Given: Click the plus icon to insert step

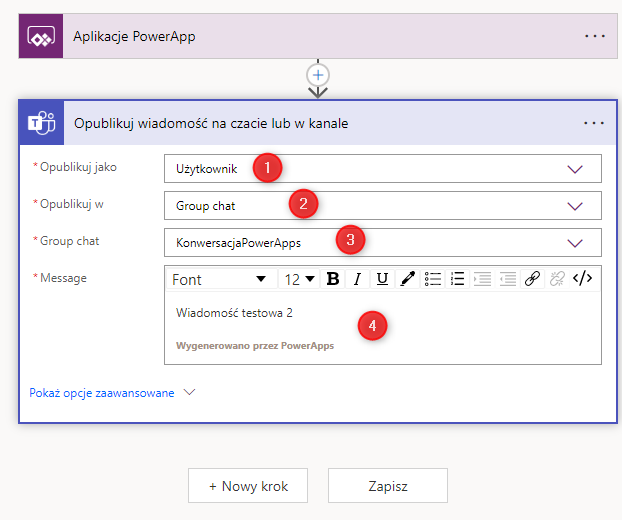Looking at the screenshot, I should (x=318, y=75).
